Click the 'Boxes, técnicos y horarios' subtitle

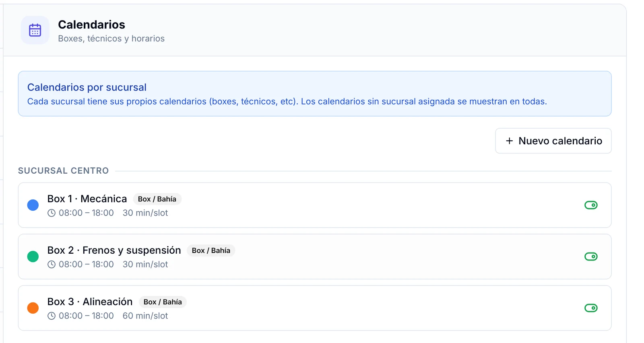(111, 39)
